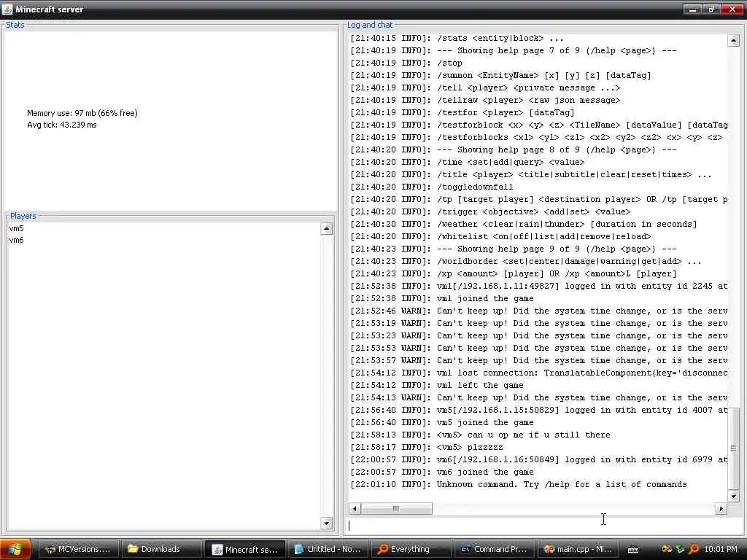Click 'Showing help page 9 of 9' line
This screenshot has height=560, width=747.
514,249
